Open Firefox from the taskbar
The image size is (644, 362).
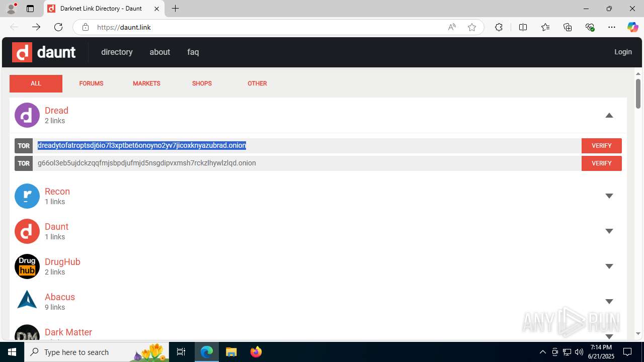[x=256, y=352]
